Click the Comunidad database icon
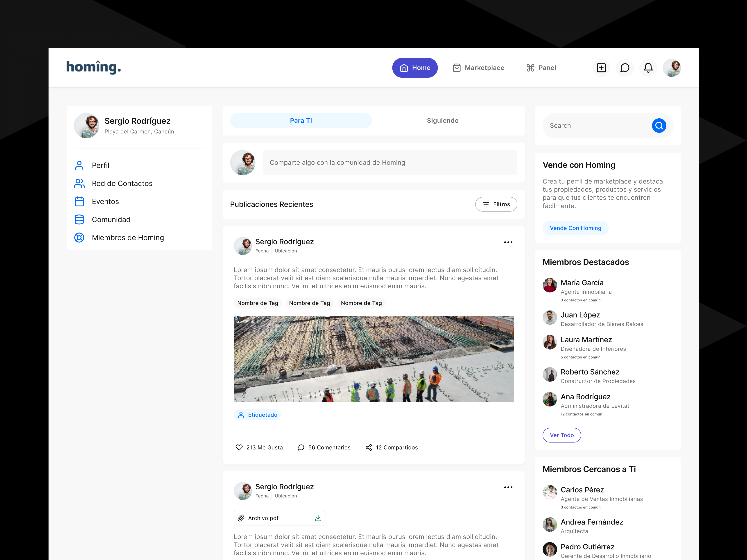The height and width of the screenshot is (560, 747). coord(79,219)
